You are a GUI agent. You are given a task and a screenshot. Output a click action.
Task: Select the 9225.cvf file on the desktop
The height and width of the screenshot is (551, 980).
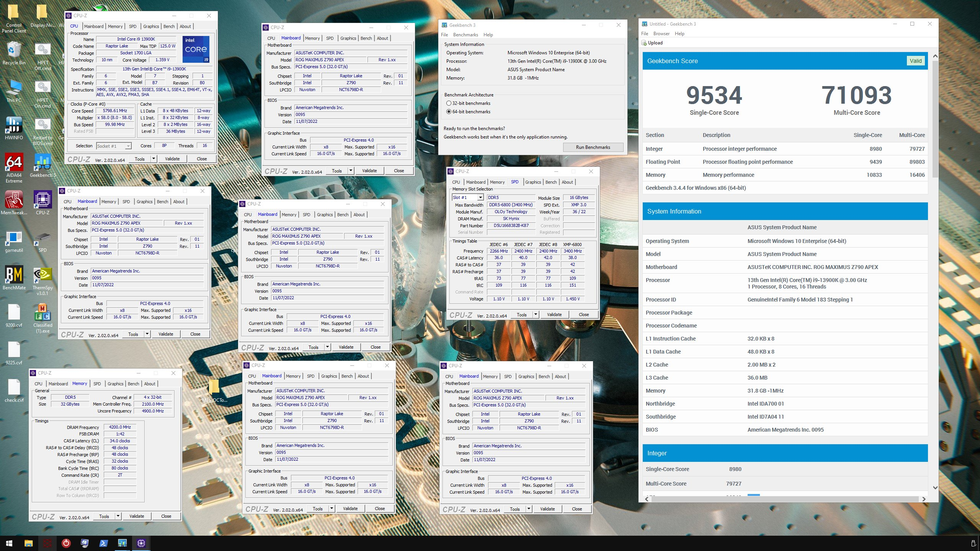[x=14, y=353]
